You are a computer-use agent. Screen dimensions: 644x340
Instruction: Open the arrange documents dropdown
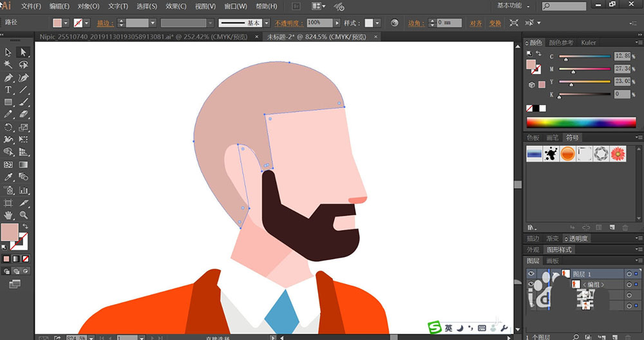coord(319,6)
